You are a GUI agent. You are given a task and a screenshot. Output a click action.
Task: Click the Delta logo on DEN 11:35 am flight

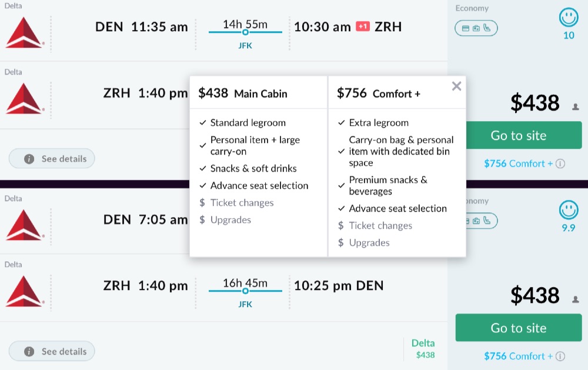(24, 32)
